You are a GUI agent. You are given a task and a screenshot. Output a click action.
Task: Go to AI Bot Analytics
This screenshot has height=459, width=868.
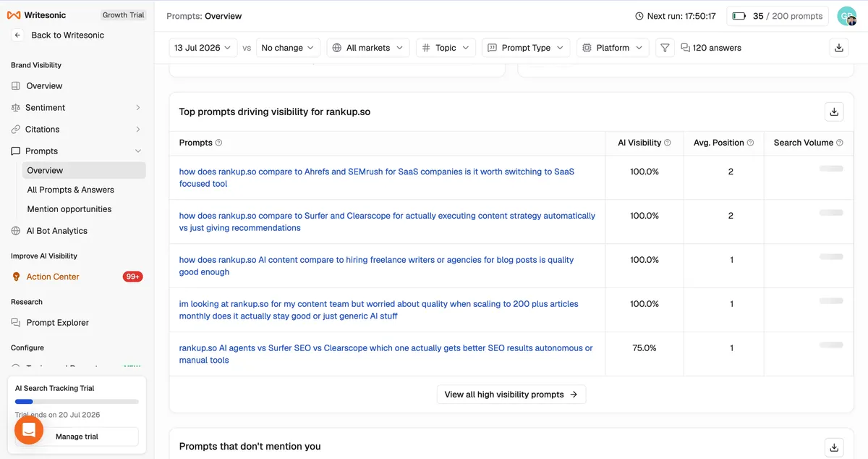click(56, 231)
